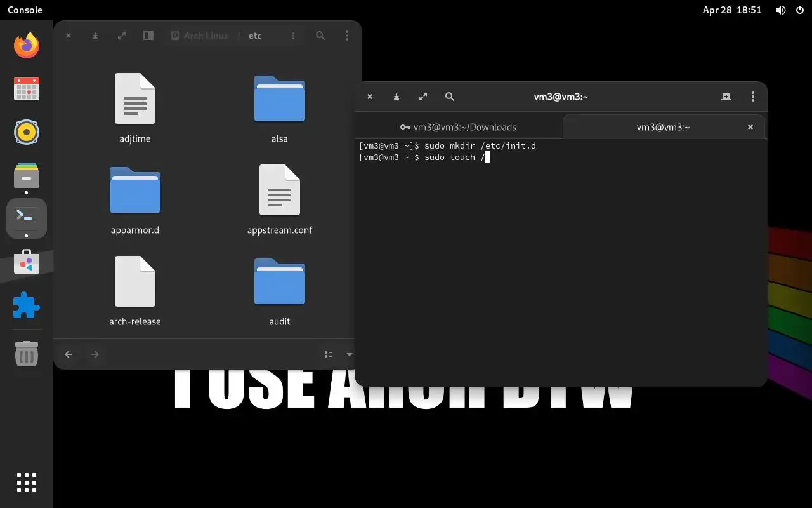Switch Files to list view
The height and width of the screenshot is (508, 812).
[x=329, y=354]
